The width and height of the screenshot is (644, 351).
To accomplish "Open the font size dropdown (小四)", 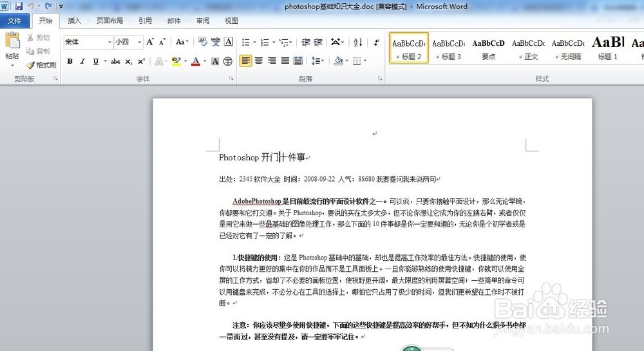I will pos(140,43).
